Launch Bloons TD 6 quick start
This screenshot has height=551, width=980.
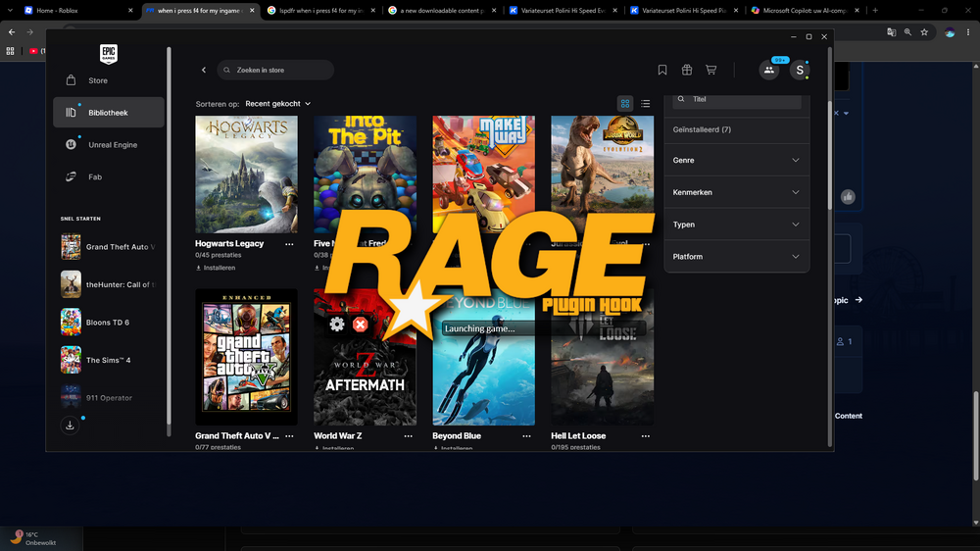108,323
